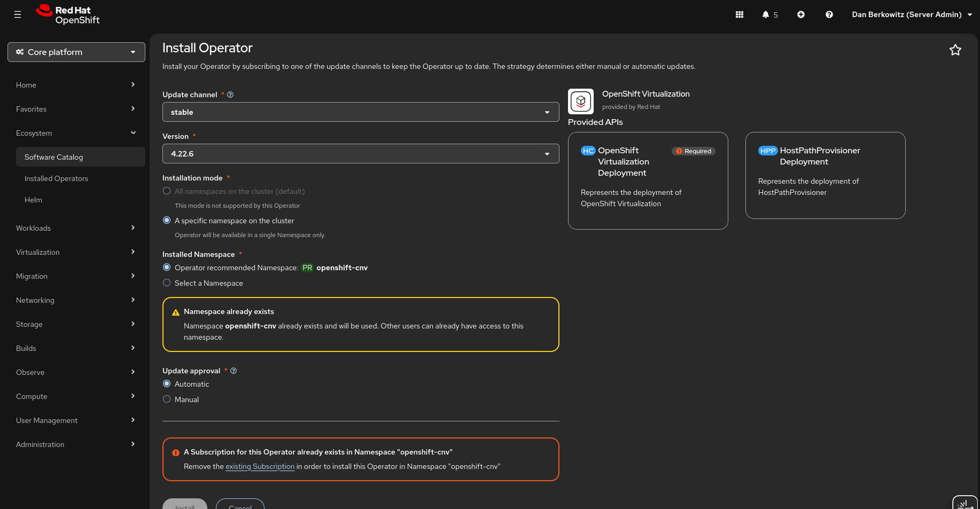
Task: Open the Dan Berkowitz user menu
Action: 912,14
